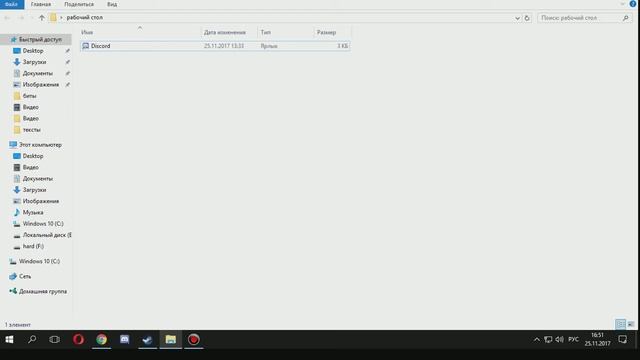Image resolution: width=640 pixels, height=360 pixels.
Task: Switch to Steam on the taskbar
Action: click(147, 340)
